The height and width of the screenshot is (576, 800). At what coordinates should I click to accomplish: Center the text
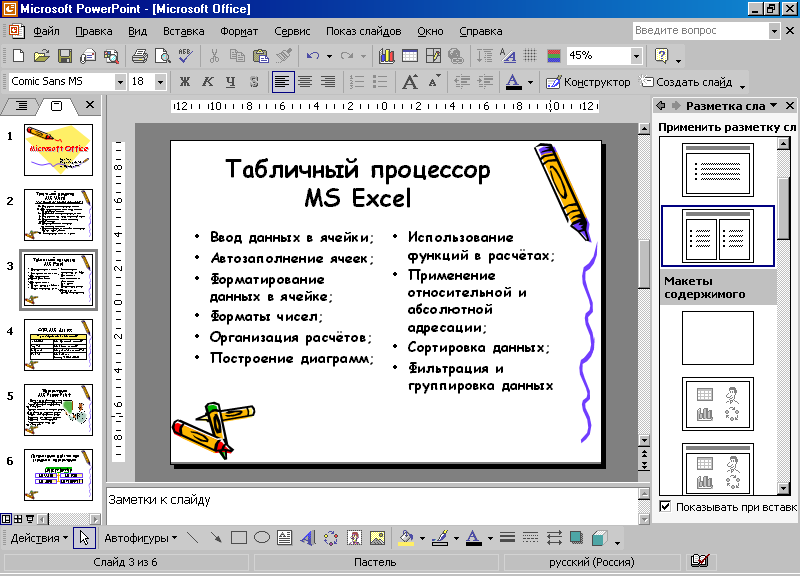[305, 82]
